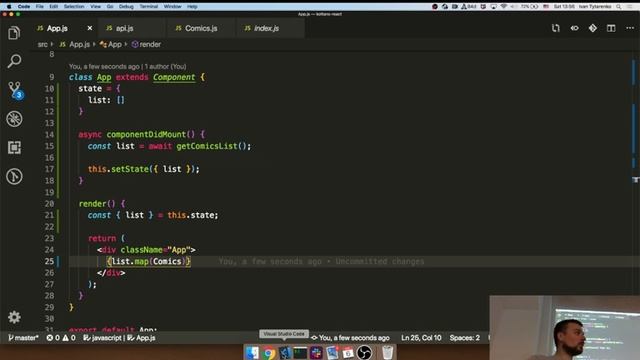Open the Explorer view in activity bar
The height and width of the screenshot is (360, 640).
[x=14, y=33]
